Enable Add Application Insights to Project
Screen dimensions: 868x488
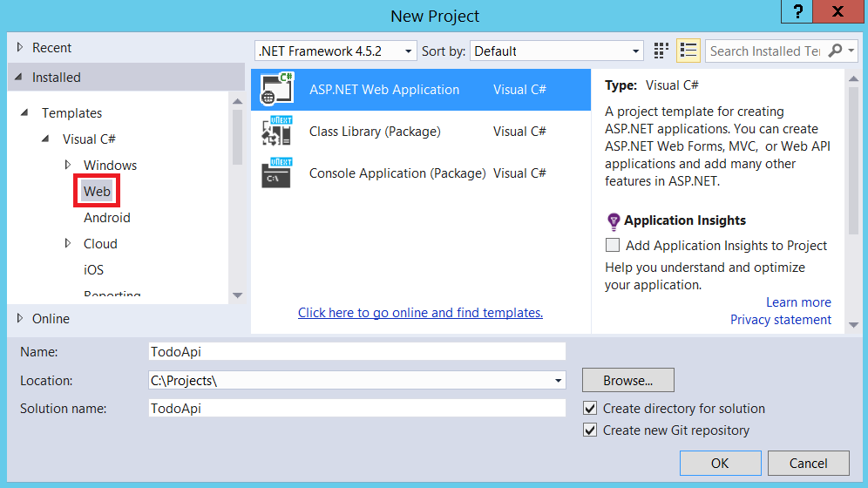(613, 245)
